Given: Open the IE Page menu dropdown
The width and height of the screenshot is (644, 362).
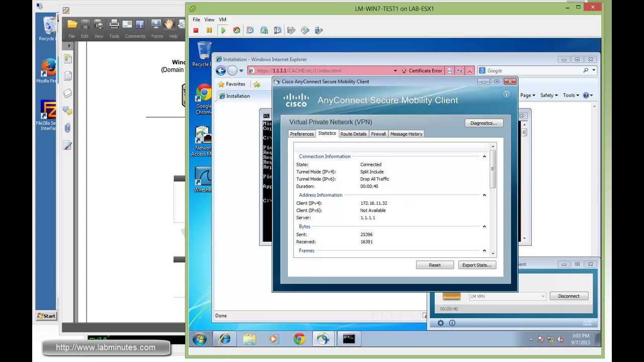Looking at the screenshot, I should tap(528, 95).
